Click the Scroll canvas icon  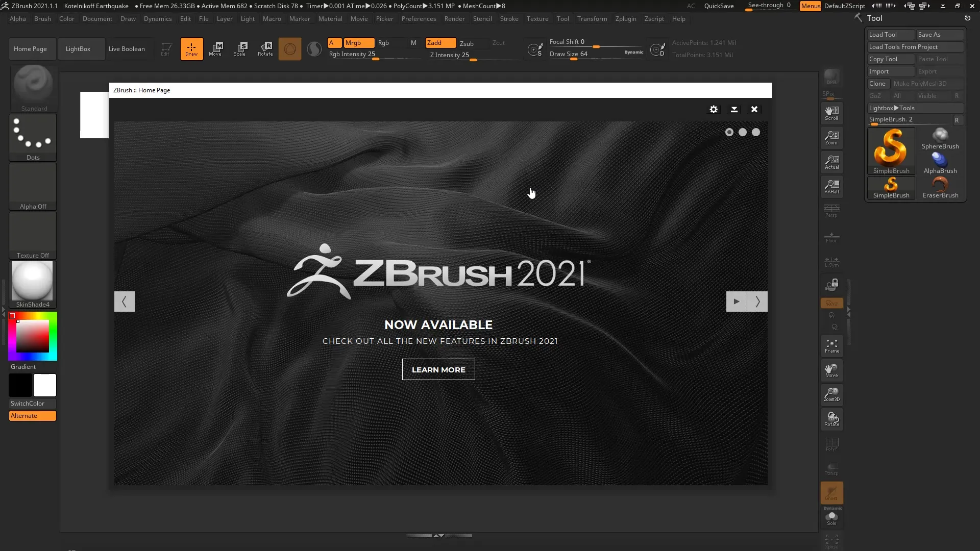pyautogui.click(x=831, y=113)
